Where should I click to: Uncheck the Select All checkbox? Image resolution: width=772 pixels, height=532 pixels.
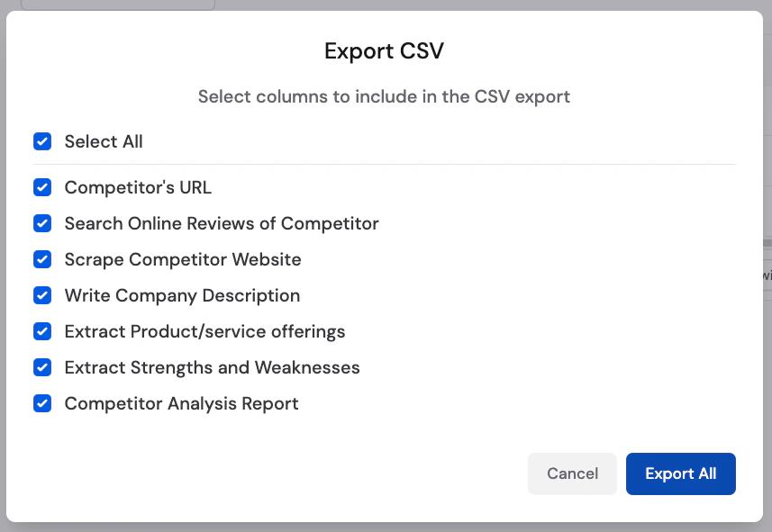[x=42, y=141]
